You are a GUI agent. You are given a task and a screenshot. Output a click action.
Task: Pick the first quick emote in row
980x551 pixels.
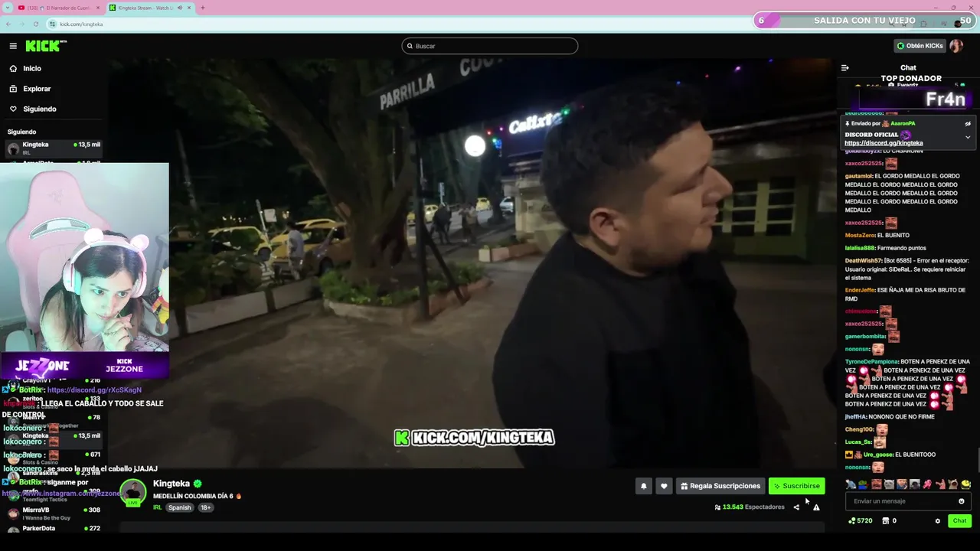(x=851, y=484)
